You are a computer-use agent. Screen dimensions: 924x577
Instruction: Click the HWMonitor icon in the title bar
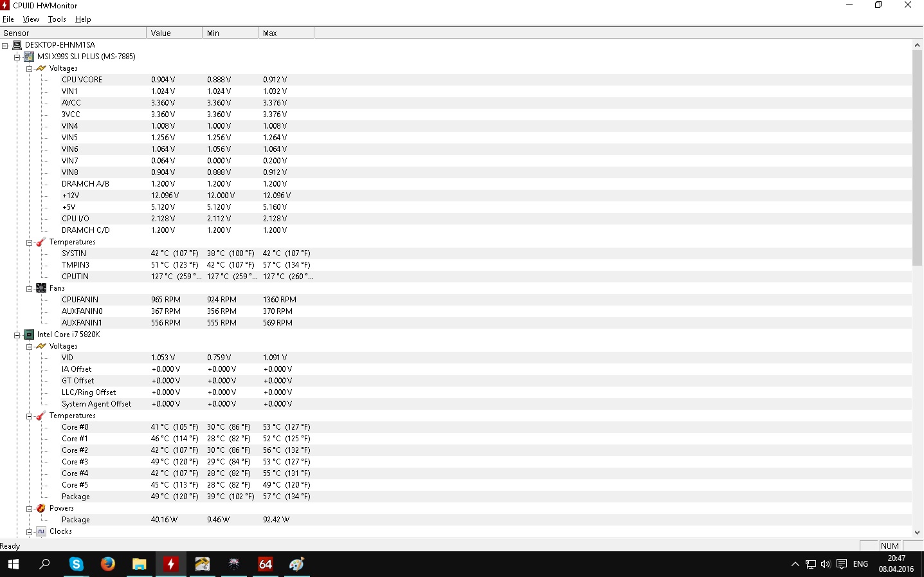point(5,5)
